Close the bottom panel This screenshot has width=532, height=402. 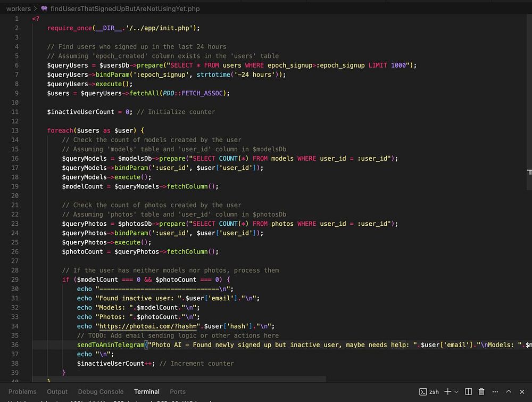522,392
